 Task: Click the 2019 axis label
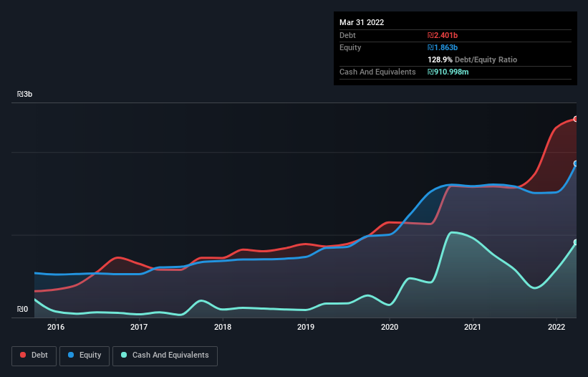306,327
